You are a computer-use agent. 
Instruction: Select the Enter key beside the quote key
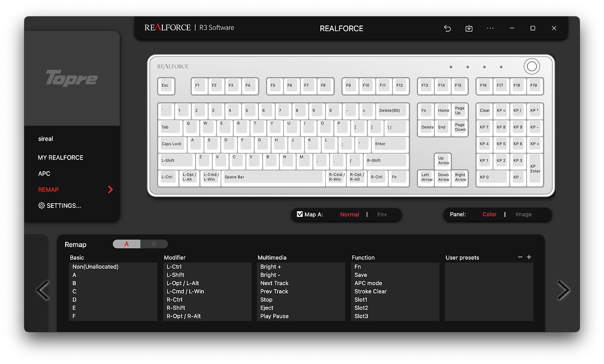391,144
